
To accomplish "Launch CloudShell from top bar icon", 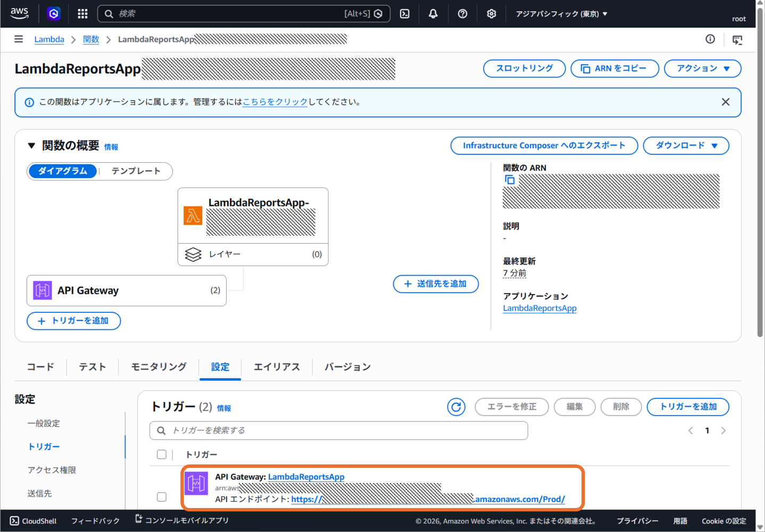I will (405, 14).
